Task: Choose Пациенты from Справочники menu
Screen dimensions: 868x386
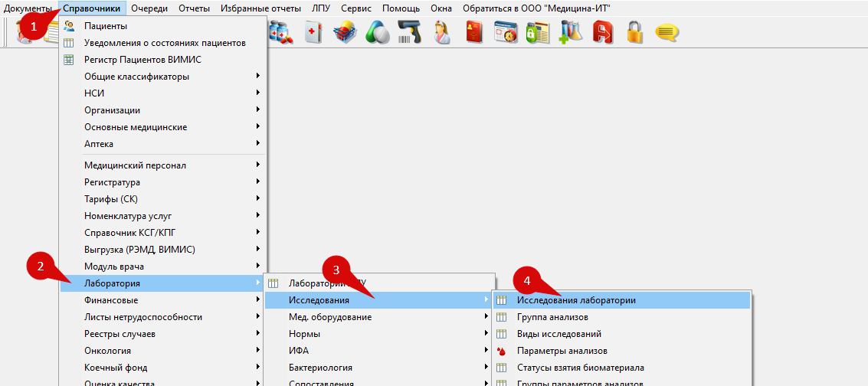Action: [x=106, y=26]
